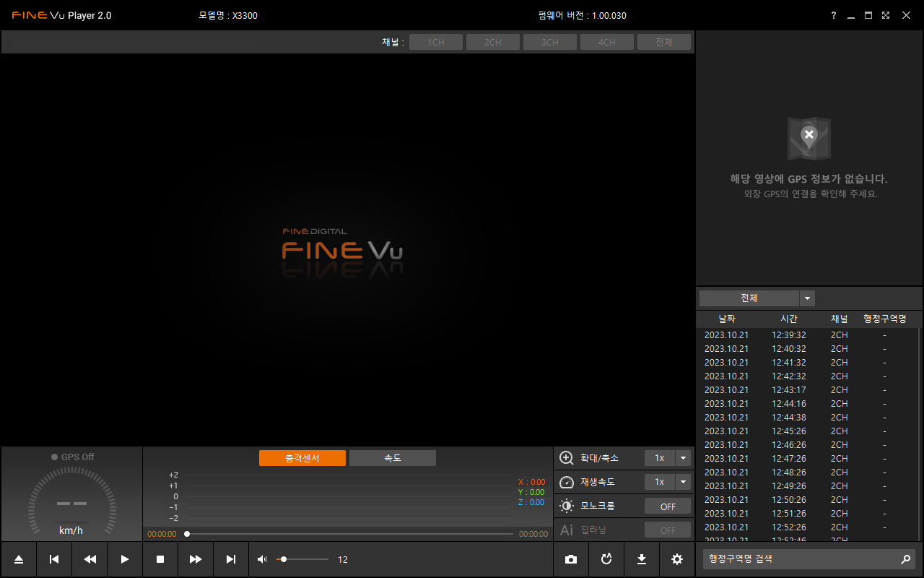
Task: Select the 1CH channel button
Action: coord(436,42)
